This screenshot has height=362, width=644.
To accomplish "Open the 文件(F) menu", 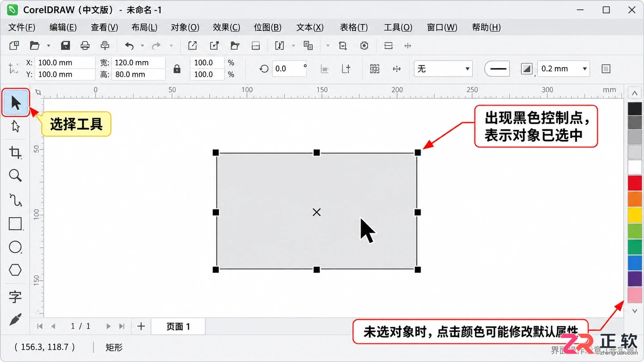I will click(22, 27).
